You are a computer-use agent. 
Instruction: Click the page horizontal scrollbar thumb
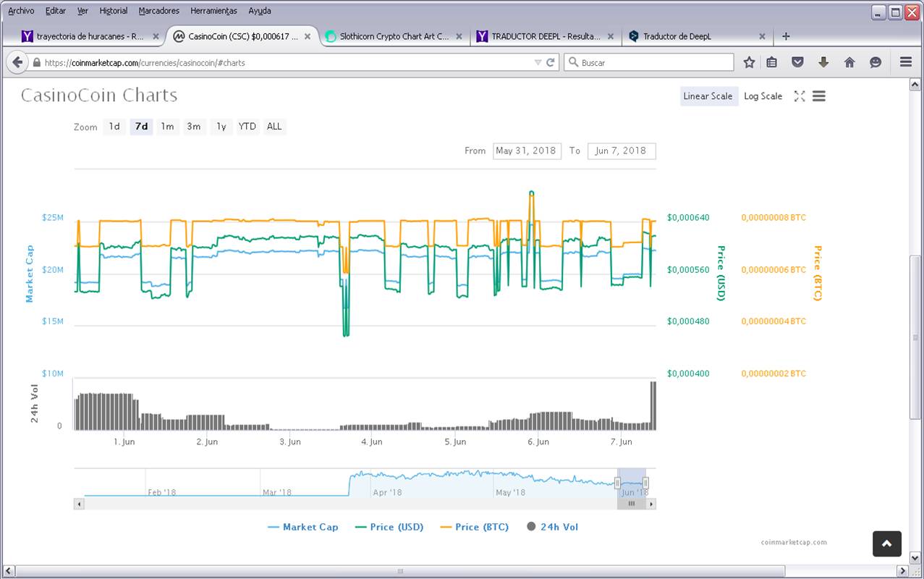(x=400, y=571)
